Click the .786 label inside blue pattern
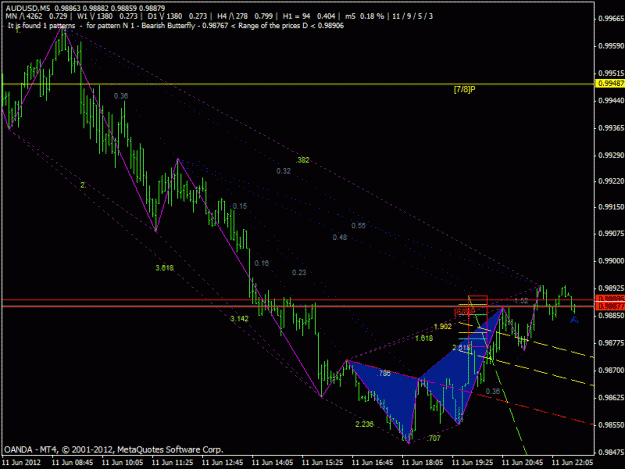 tap(384, 373)
